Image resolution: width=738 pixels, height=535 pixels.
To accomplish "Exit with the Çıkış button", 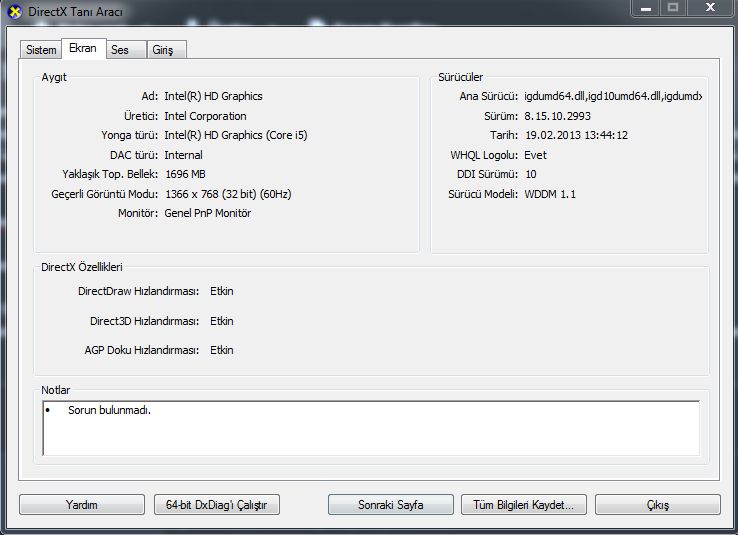I will 658,505.
